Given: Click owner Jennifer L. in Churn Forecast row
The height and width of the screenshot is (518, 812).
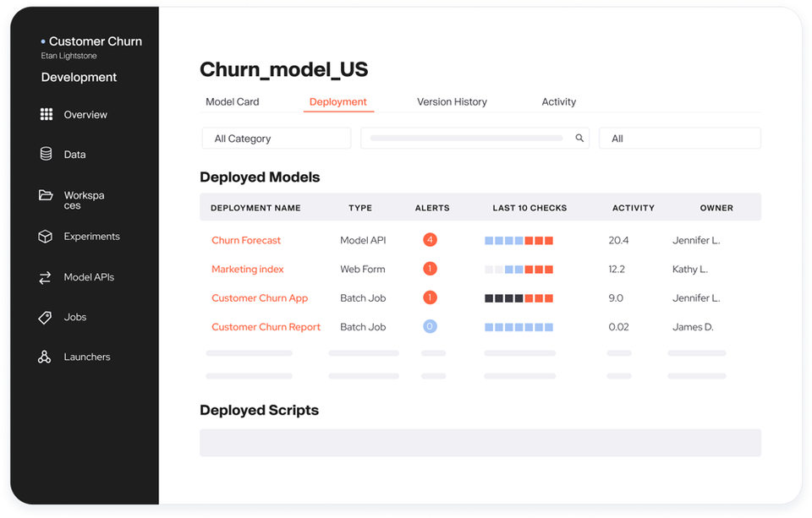Looking at the screenshot, I should pos(696,240).
